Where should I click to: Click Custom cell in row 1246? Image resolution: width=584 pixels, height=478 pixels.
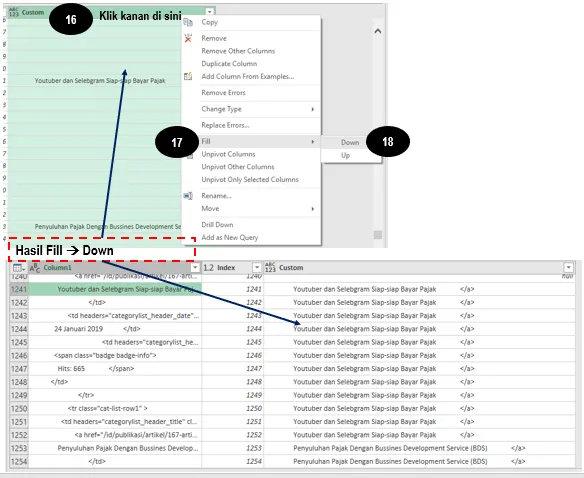[x=419, y=355]
